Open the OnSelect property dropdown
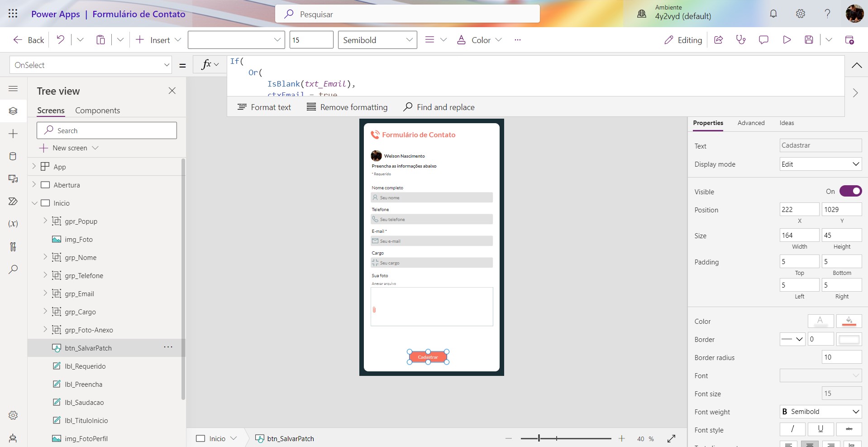The width and height of the screenshot is (868, 447). click(x=91, y=65)
